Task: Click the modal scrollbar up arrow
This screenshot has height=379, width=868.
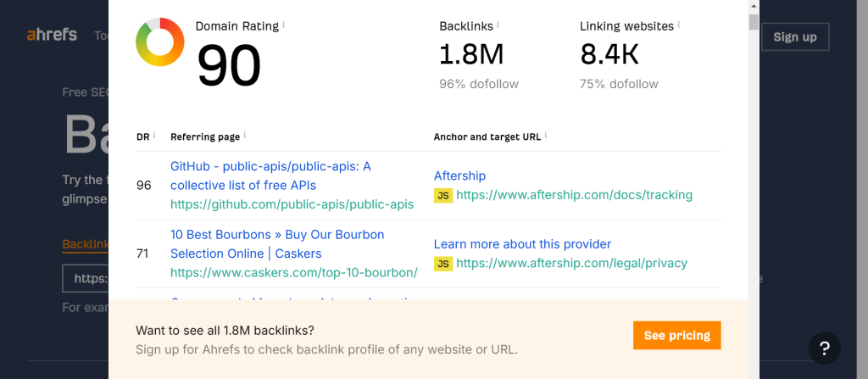Action: 754,6
